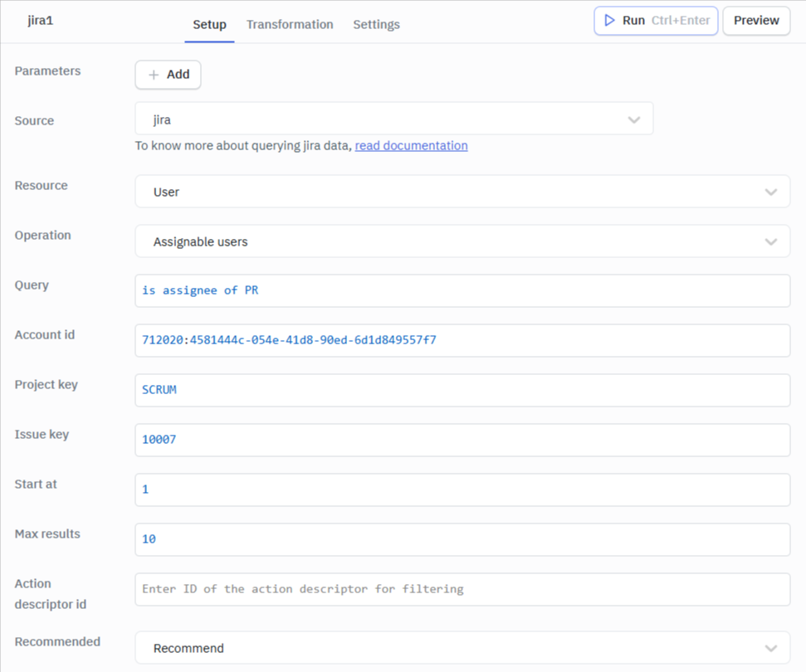
Task: Expand the Recommended dropdown
Action: [x=462, y=648]
